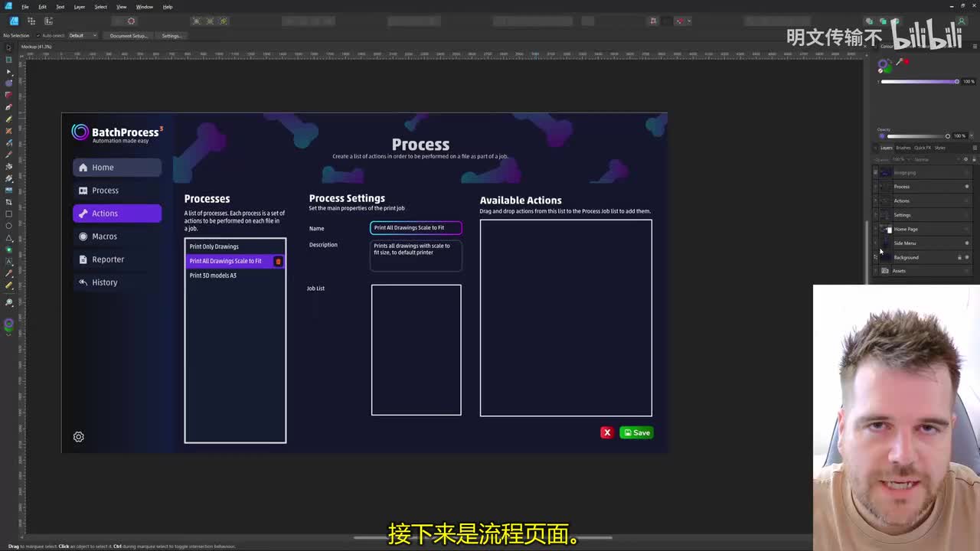Screen dimensions: 980x551
Task: Select 'Print 3D models A3' list row
Action: click(235, 275)
